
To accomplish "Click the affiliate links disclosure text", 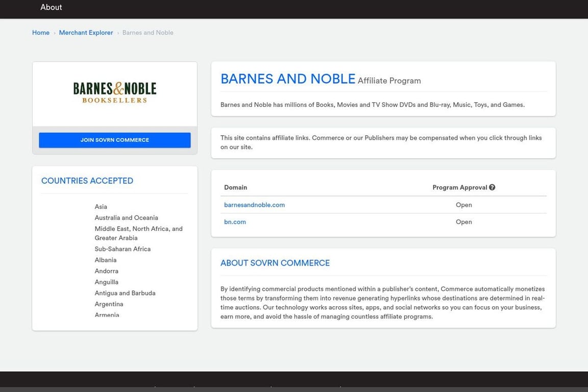I will tap(381, 142).
